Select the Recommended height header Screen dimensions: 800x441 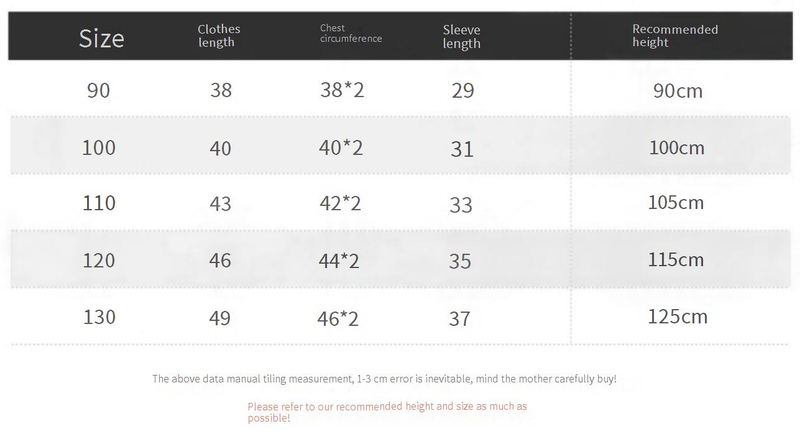pyautogui.click(x=675, y=36)
